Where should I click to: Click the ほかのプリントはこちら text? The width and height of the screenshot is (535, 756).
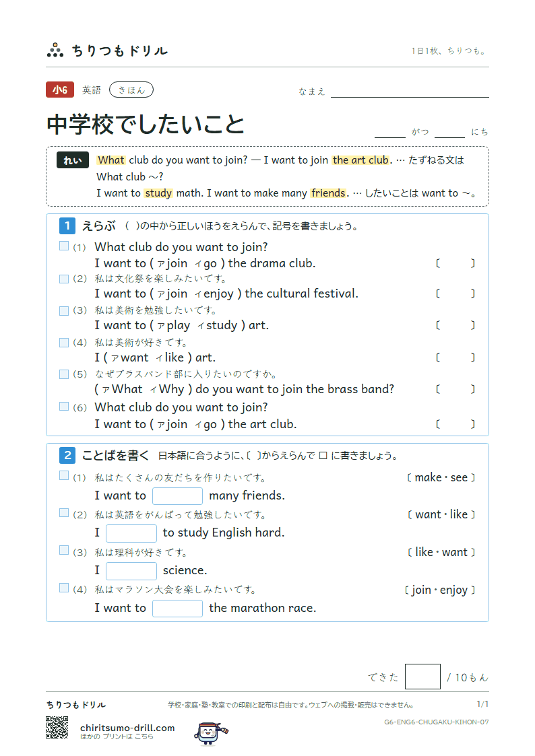tap(117, 736)
